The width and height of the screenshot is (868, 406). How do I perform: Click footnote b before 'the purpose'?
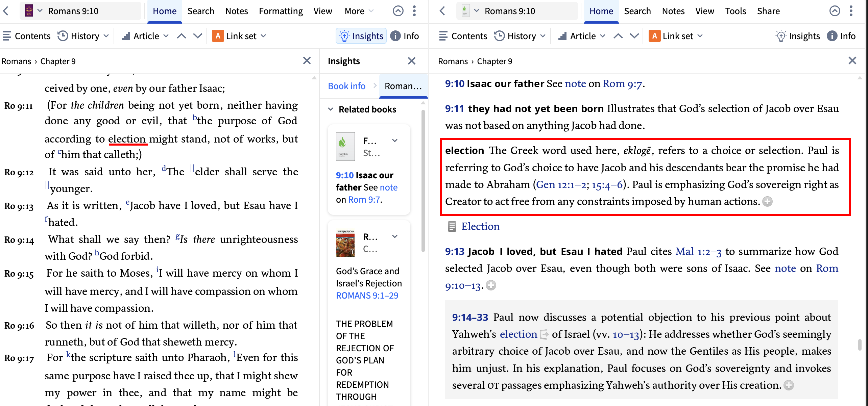pyautogui.click(x=195, y=117)
